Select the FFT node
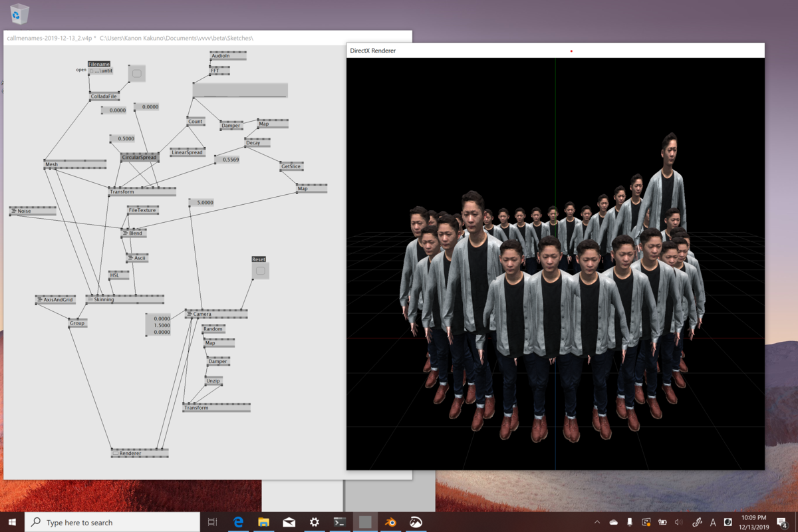 (219, 70)
